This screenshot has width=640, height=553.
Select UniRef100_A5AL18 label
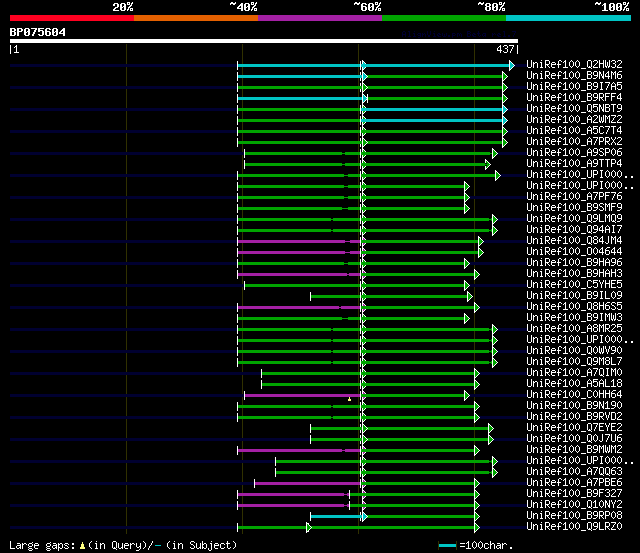(574, 384)
